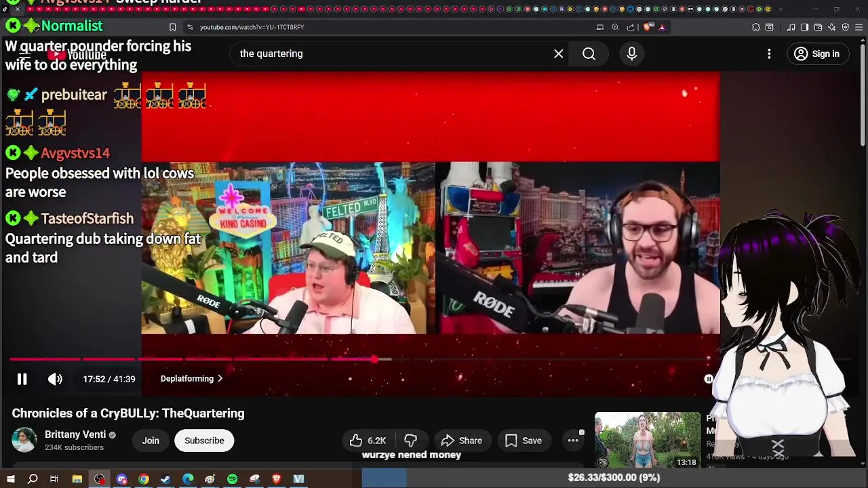Click the browser address bar URL
The width and height of the screenshot is (868, 488).
click(252, 27)
